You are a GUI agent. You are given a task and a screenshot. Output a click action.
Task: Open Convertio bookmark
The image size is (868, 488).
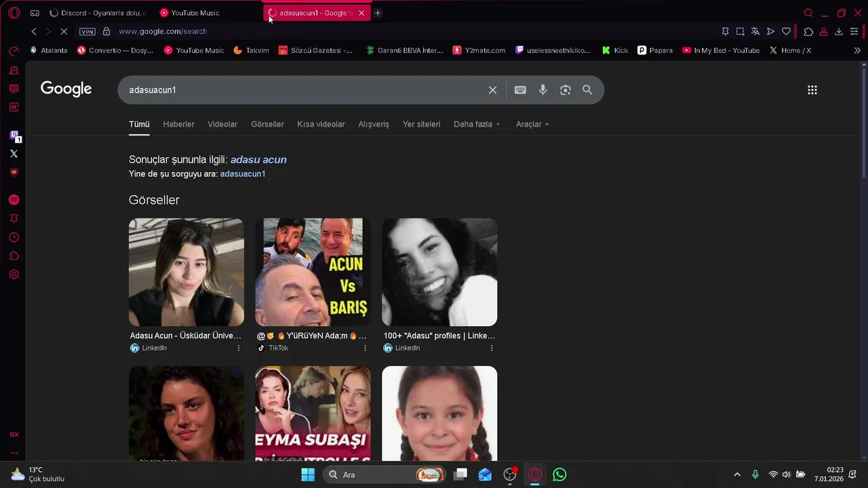115,50
